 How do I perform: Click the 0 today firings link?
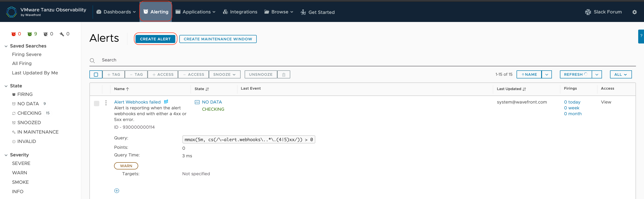tap(572, 102)
